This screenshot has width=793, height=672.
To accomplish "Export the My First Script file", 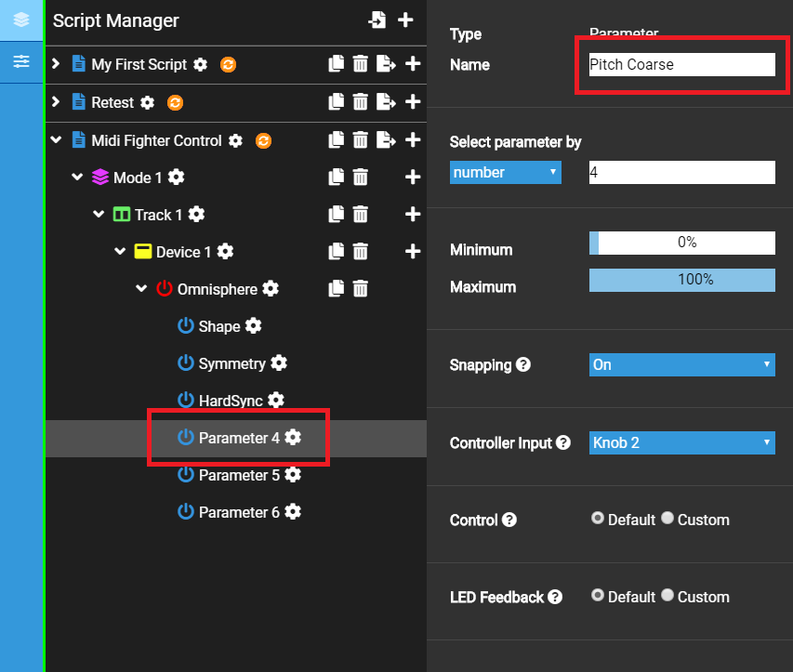I will 386,64.
